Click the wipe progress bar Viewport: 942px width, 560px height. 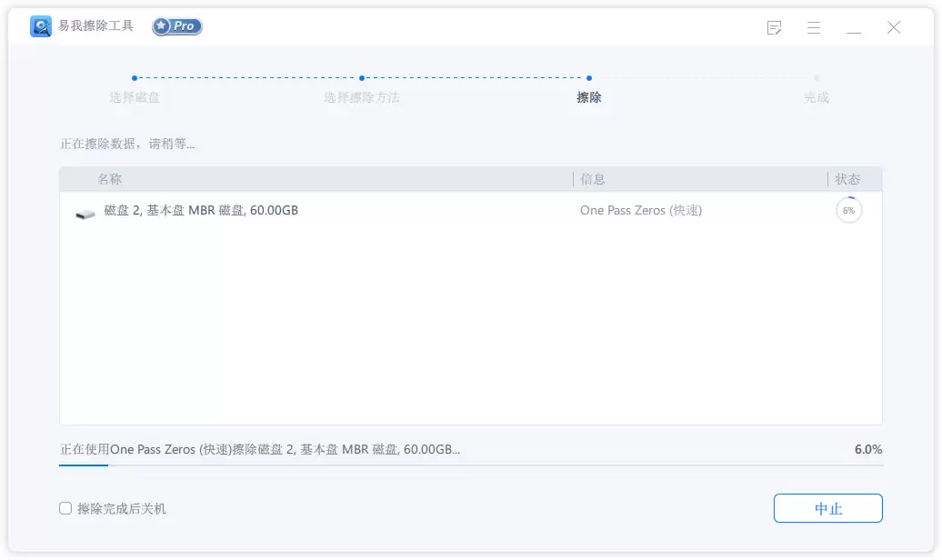point(471,465)
